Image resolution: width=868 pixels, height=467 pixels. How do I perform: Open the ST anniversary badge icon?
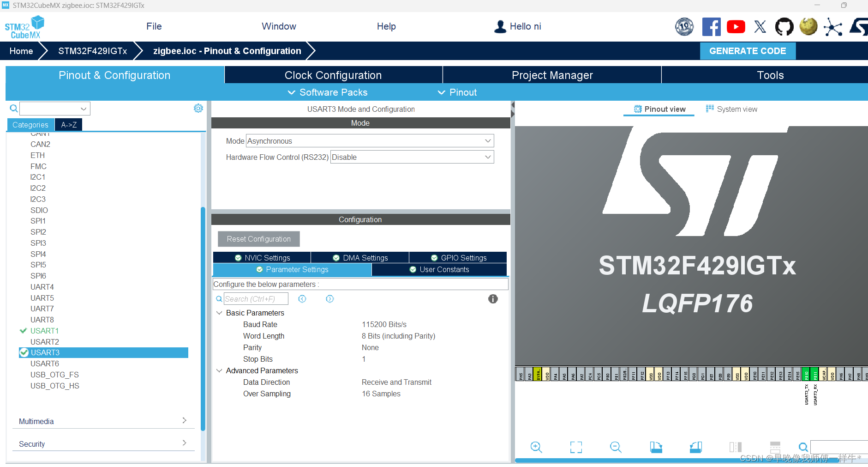pos(684,27)
